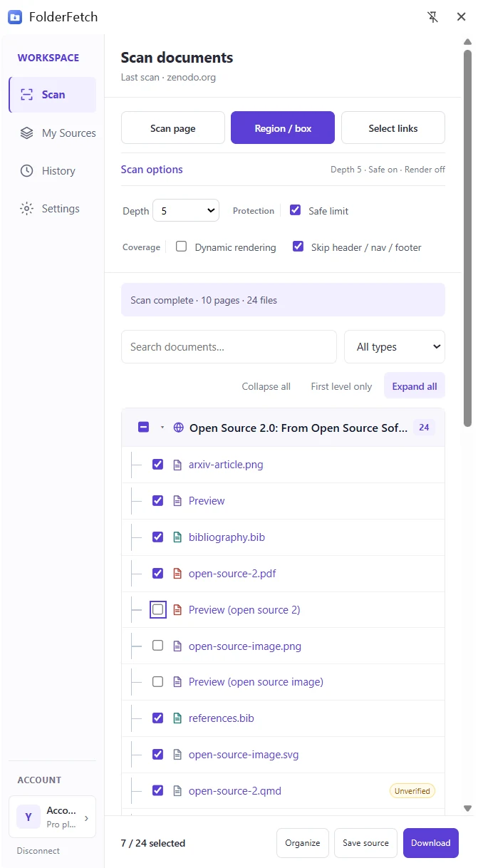This screenshot has height=868, width=478.
Task: Go to History in sidebar
Action: click(x=52, y=171)
